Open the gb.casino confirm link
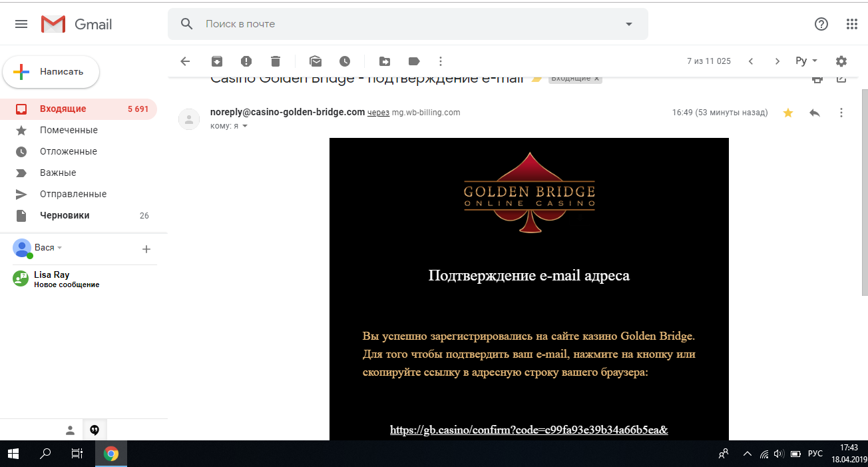Image resolution: width=868 pixels, height=467 pixels. tap(529, 430)
